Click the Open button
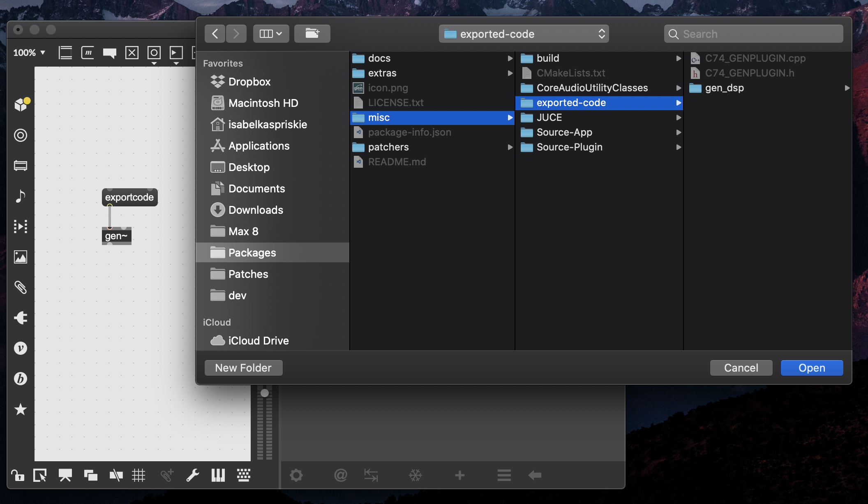This screenshot has width=868, height=504. pos(812,368)
